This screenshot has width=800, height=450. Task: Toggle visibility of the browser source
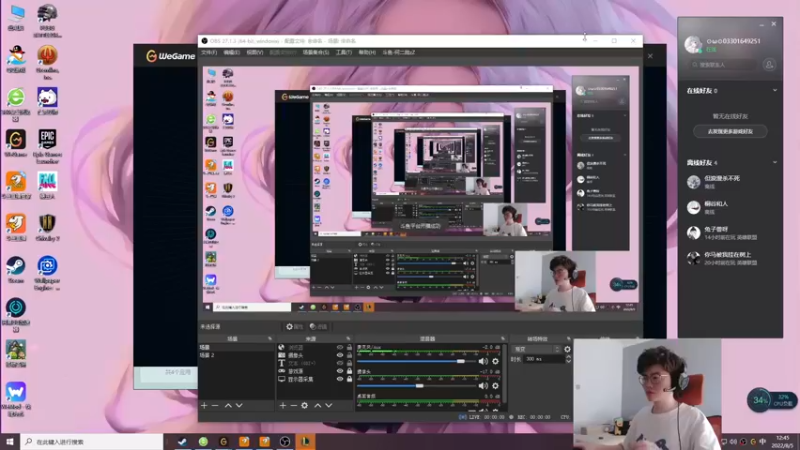point(340,347)
